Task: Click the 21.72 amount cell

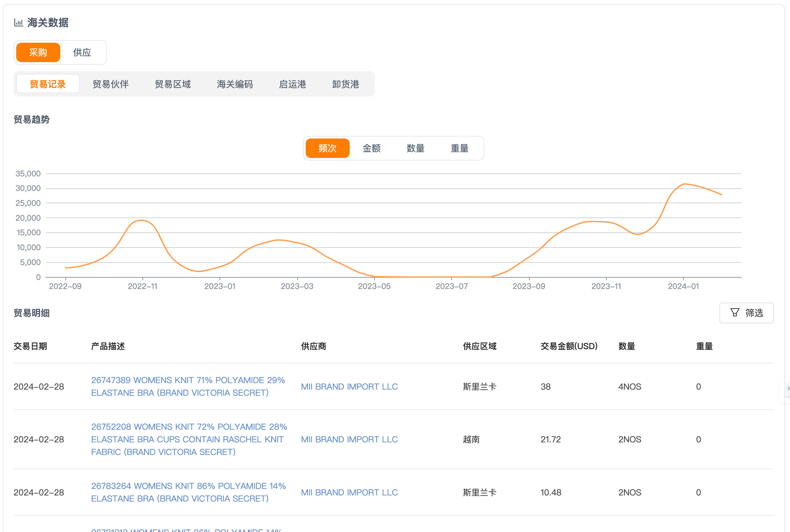Action: pyautogui.click(x=551, y=439)
